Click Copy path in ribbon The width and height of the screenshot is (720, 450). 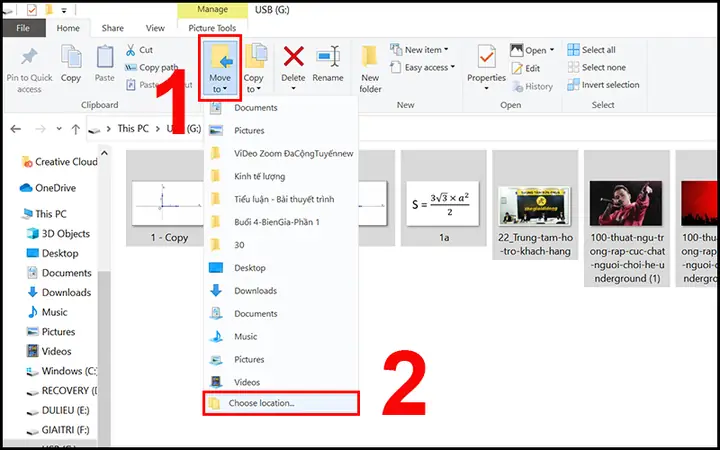[x=152, y=68]
